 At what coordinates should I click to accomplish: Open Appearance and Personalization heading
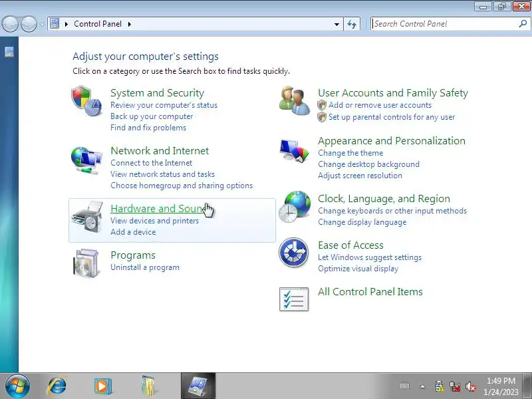[x=392, y=141]
